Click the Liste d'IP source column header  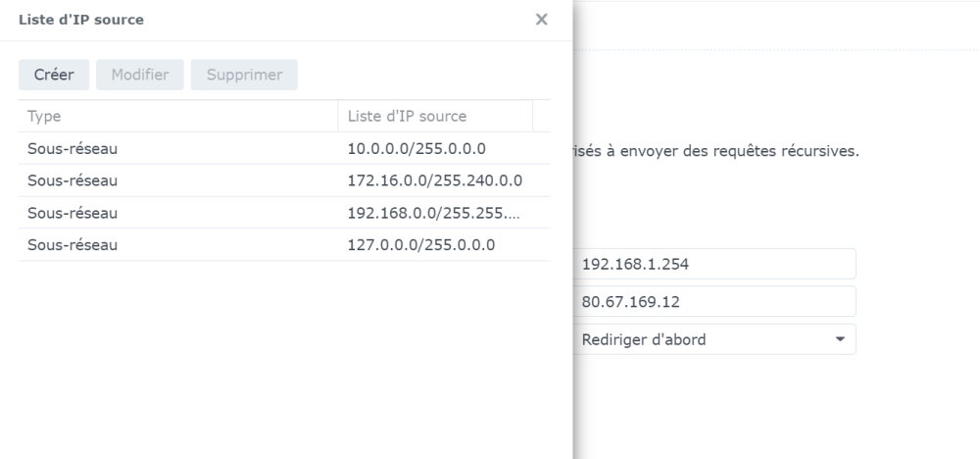click(x=434, y=117)
